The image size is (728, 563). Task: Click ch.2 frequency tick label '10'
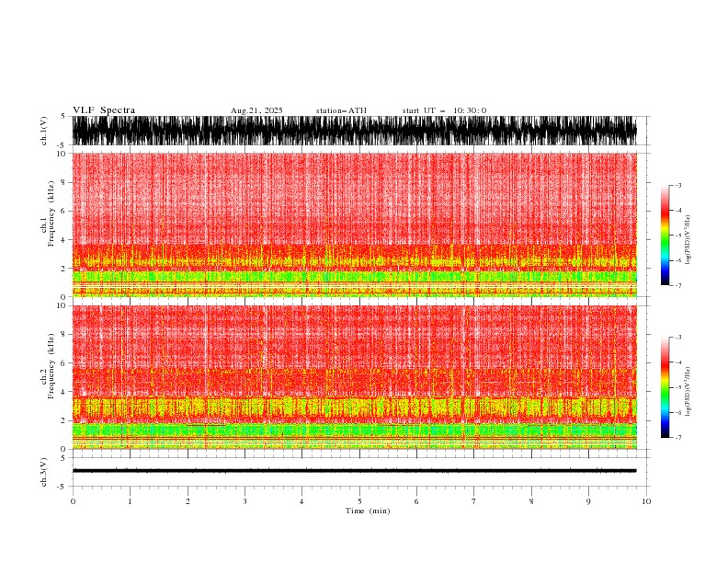(62, 305)
